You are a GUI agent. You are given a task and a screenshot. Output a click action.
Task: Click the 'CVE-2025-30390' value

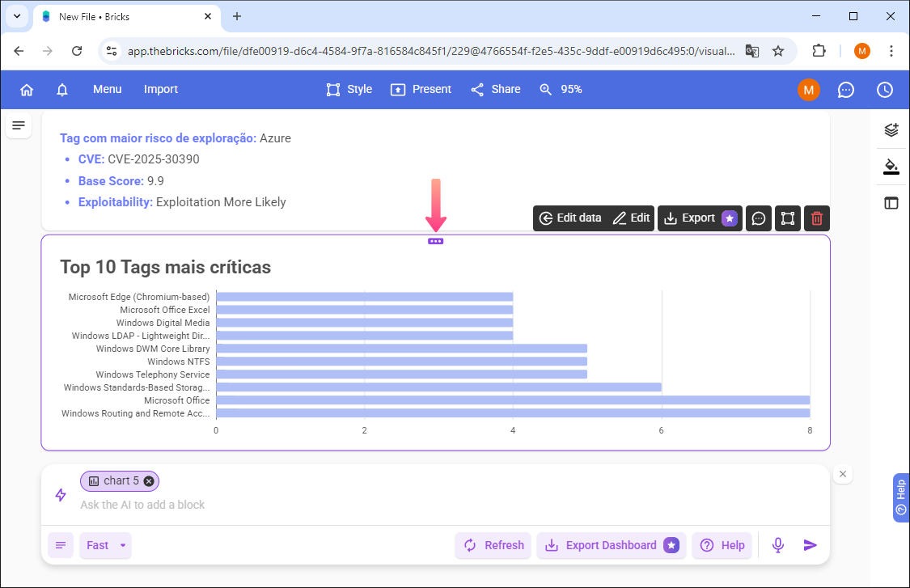(153, 159)
